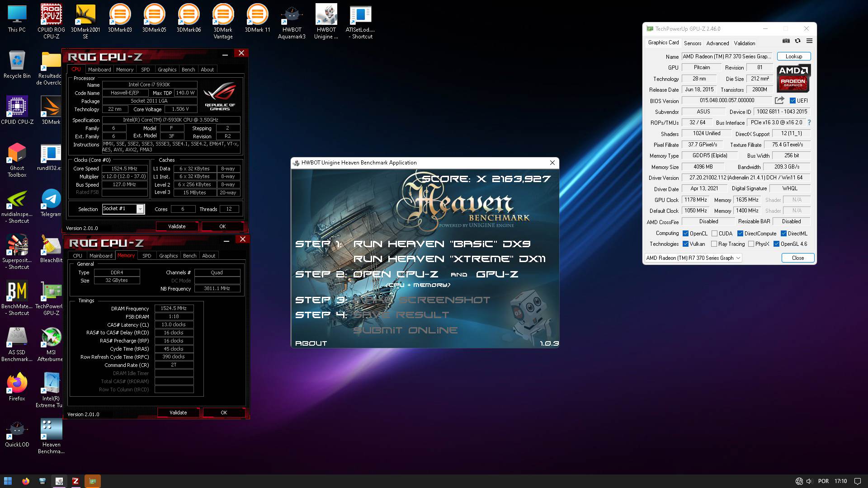Viewport: 868px width, 488px height.
Task: Click Validate in upper CPU-Z window
Action: pyautogui.click(x=177, y=226)
